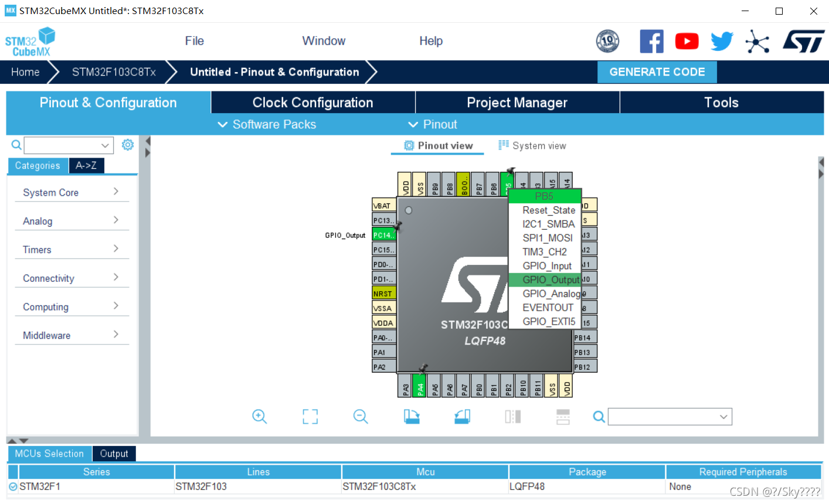Collapse the right panel arrow
Image resolution: width=829 pixels, height=504 pixels.
click(x=821, y=173)
